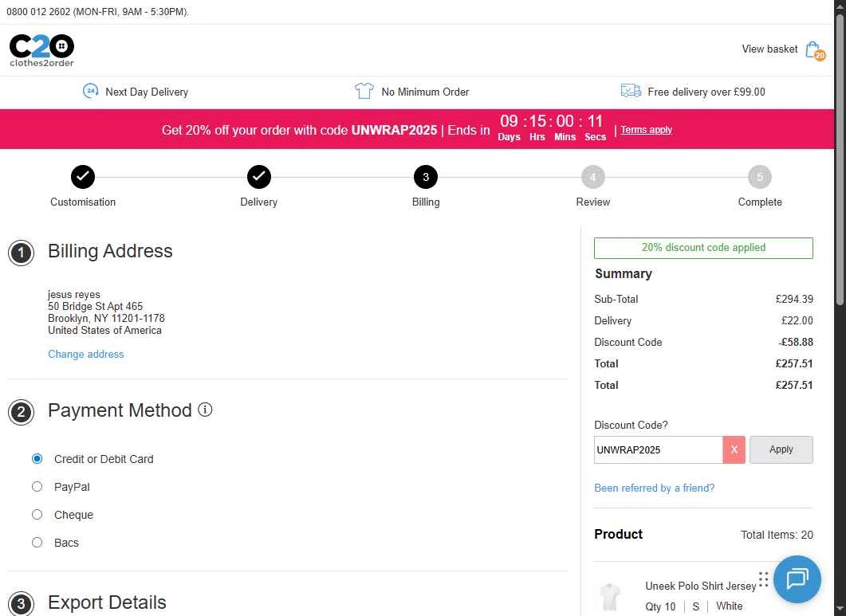Click the Next Day Delivery 24 icon
The height and width of the screenshot is (616, 846).
tap(90, 91)
